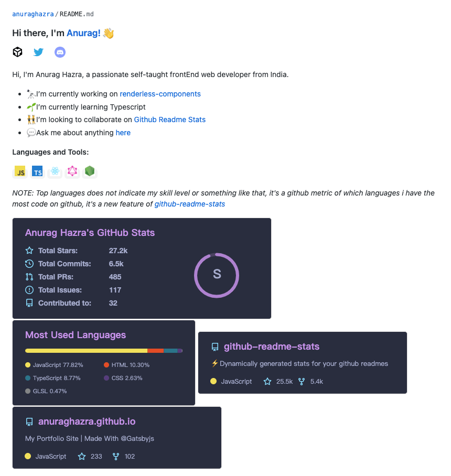Open the renderless-components link
Viewport: 451px width, 476px height.
click(160, 94)
